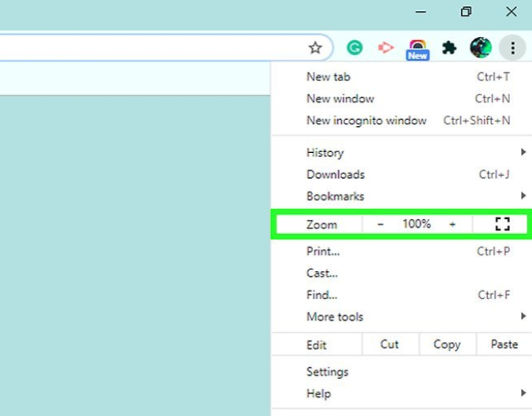Click the Copy button in Edit row
Screen dimensions: 532x416
tap(447, 344)
